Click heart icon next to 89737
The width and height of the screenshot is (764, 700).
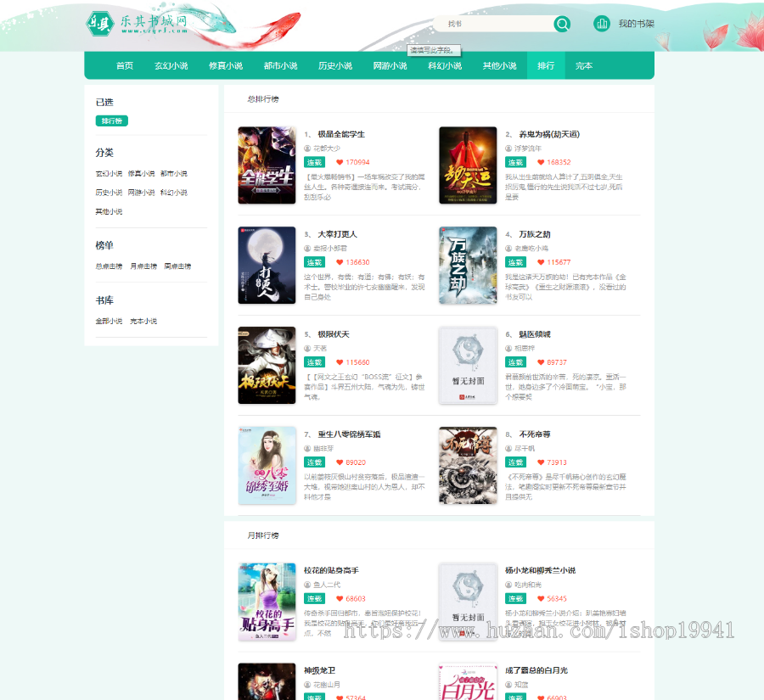click(x=541, y=362)
